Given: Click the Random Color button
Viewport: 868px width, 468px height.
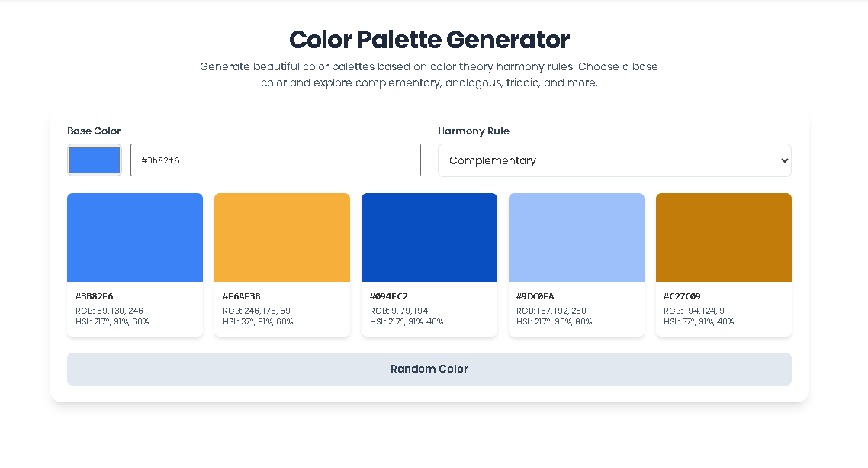Looking at the screenshot, I should (429, 369).
